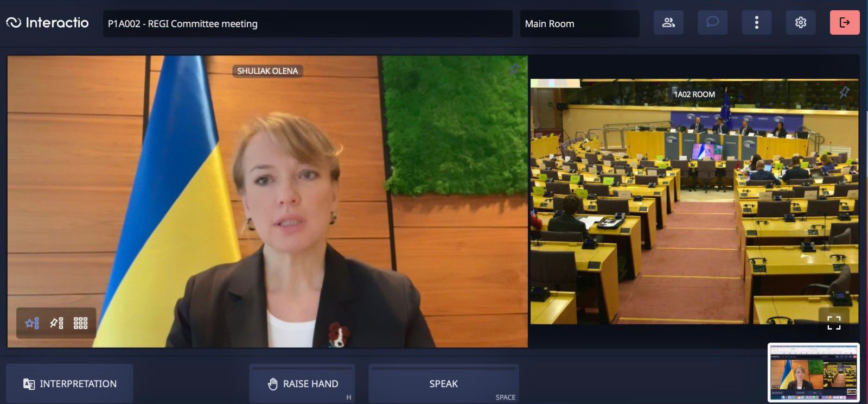Open the chat bubble icon
This screenshot has height=404, width=868.
coord(712,23)
